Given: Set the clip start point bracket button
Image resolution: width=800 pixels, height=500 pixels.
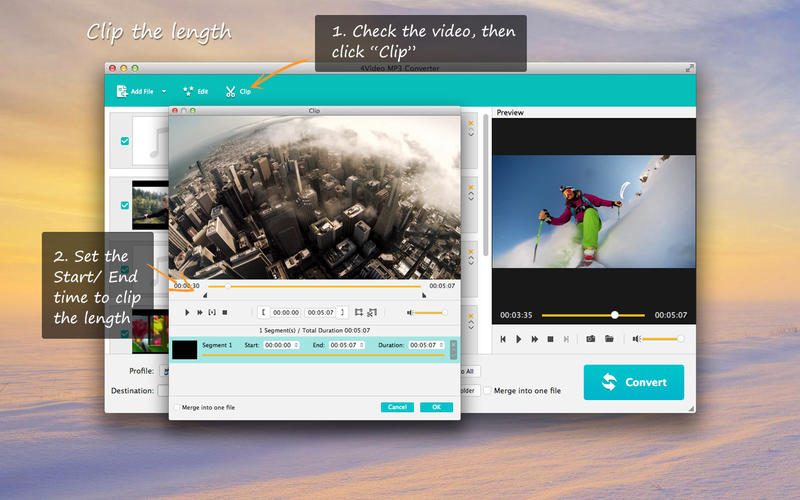Looking at the screenshot, I should click(x=263, y=312).
